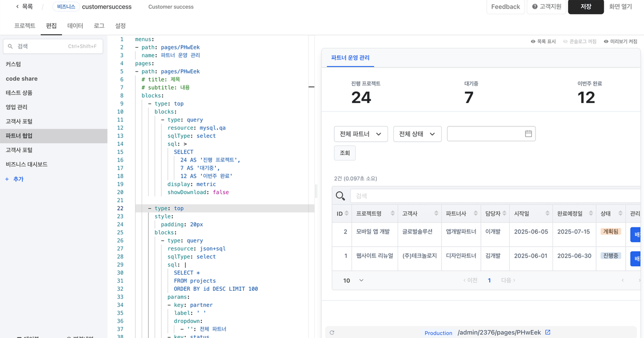
Task: Click the sidebar 검색 search input field
Action: click(53, 46)
